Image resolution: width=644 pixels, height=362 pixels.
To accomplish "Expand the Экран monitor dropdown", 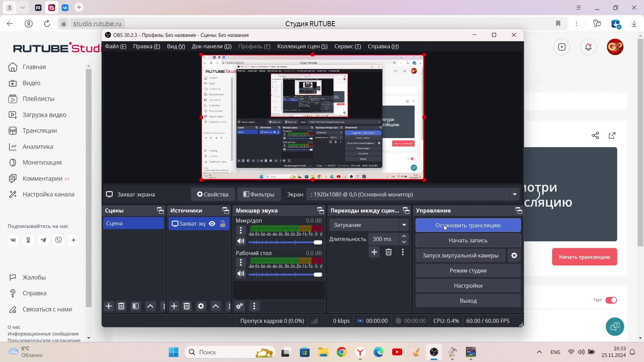I will (x=515, y=194).
